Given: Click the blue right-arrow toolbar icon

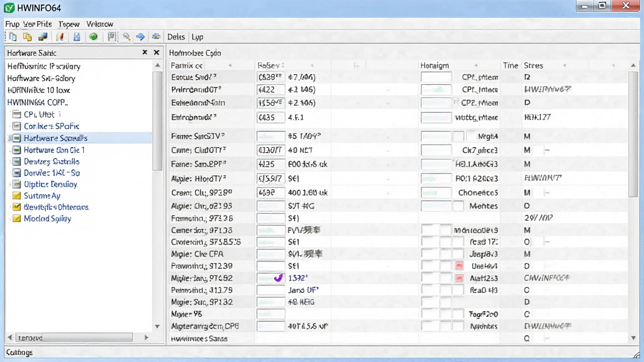Looking at the screenshot, I should click(140, 37).
